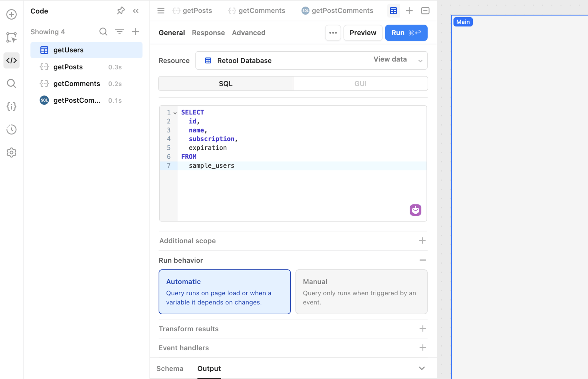Switch to the getComments tab
Image resolution: width=588 pixels, height=379 pixels.
tap(257, 11)
